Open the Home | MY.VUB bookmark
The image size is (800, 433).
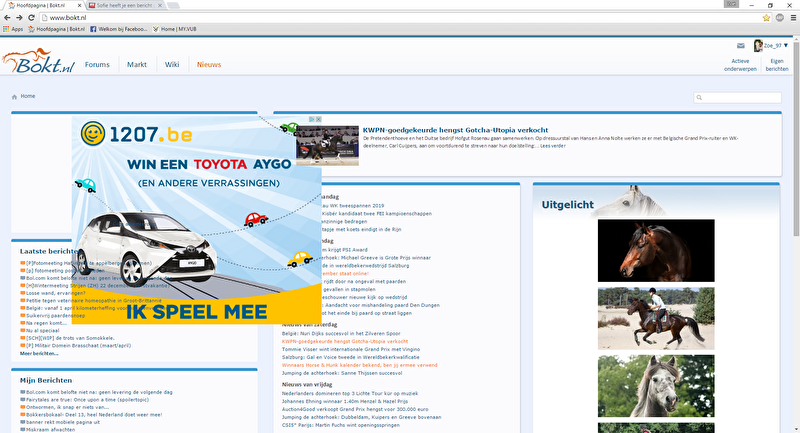(x=174, y=29)
